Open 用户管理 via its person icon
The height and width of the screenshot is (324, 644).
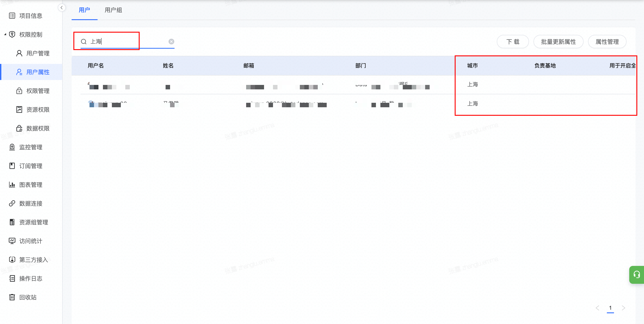coord(19,53)
